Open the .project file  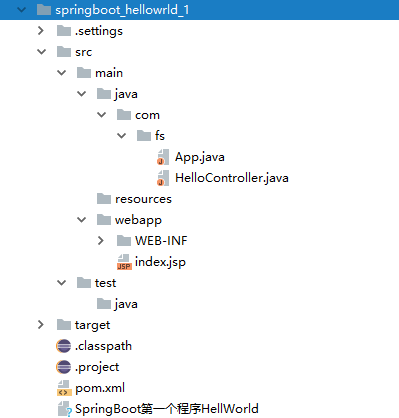[97, 367]
